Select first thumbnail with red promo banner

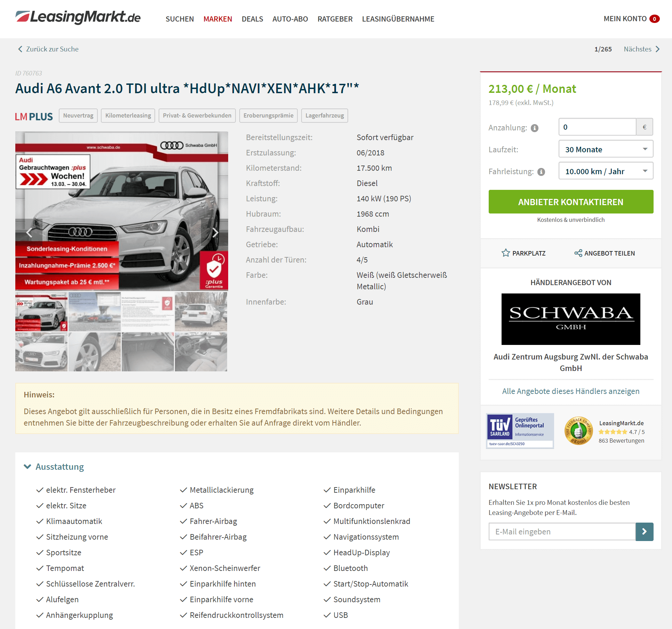(x=41, y=312)
